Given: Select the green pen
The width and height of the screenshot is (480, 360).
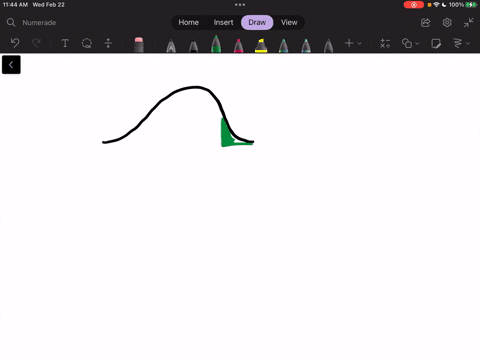Looking at the screenshot, I should (216, 44).
